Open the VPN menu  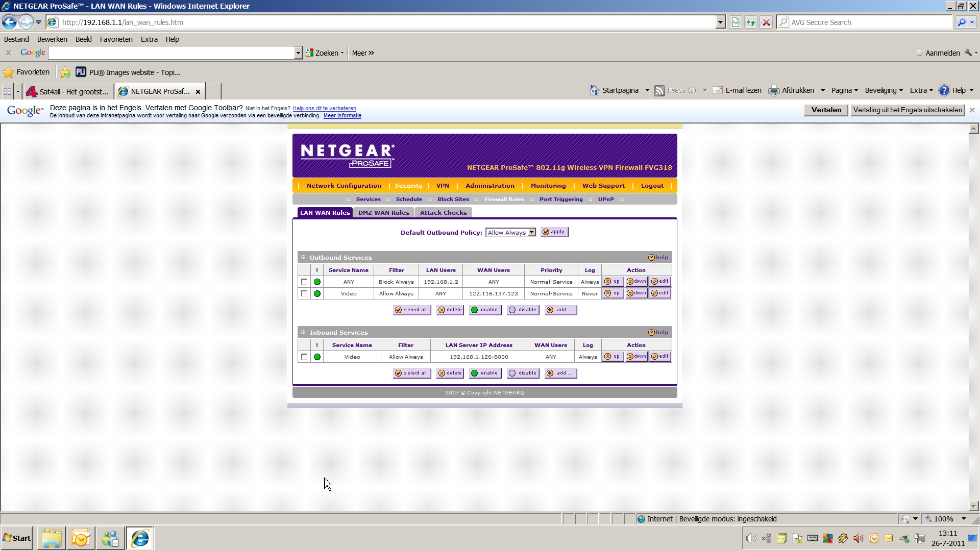pyautogui.click(x=443, y=186)
